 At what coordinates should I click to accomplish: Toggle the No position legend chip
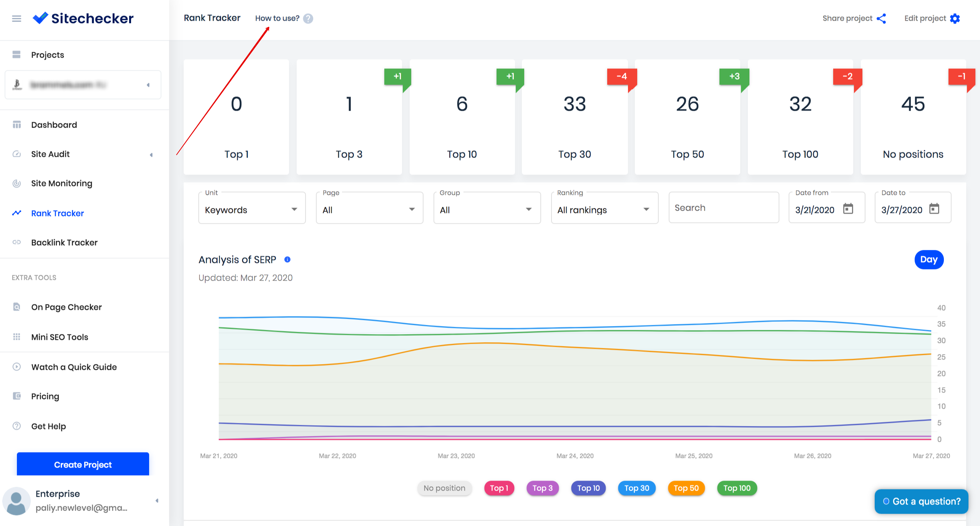coord(444,488)
